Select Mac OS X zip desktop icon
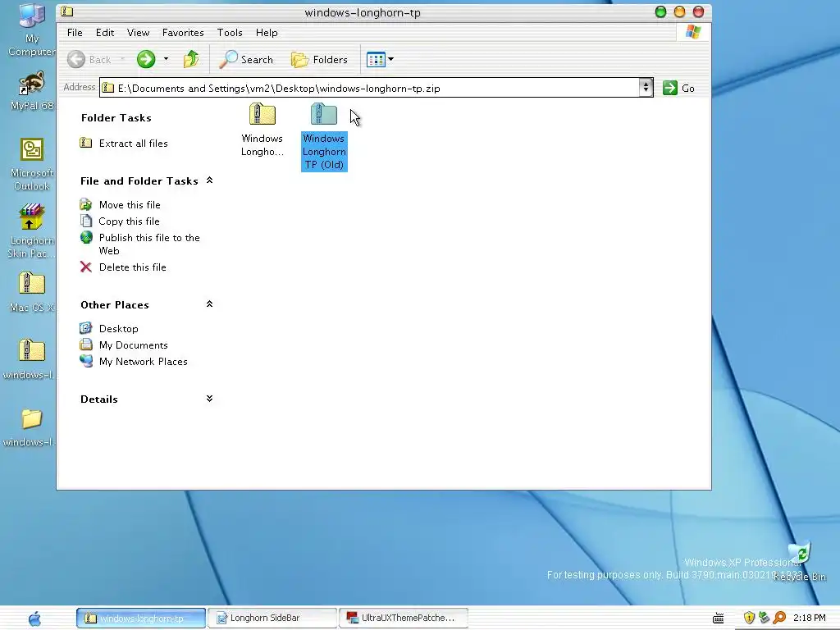 click(x=32, y=293)
